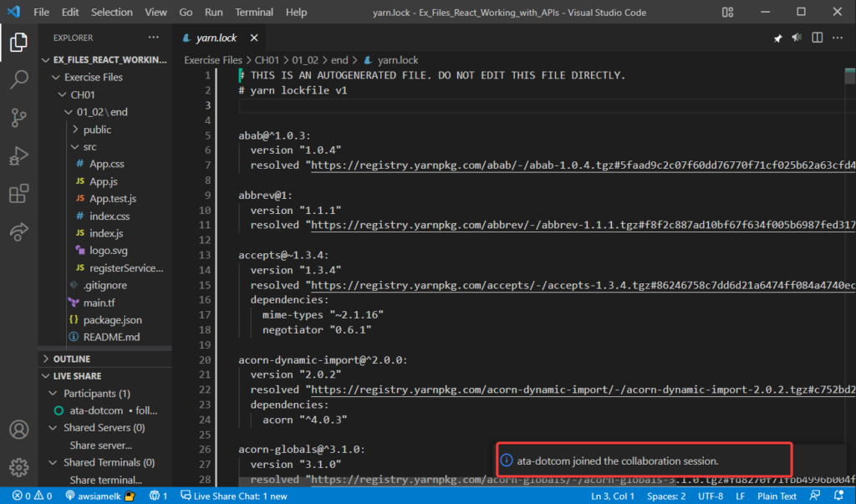This screenshot has width=856, height=504.
Task: Open the Search view in activity bar
Action: pyautogui.click(x=18, y=80)
